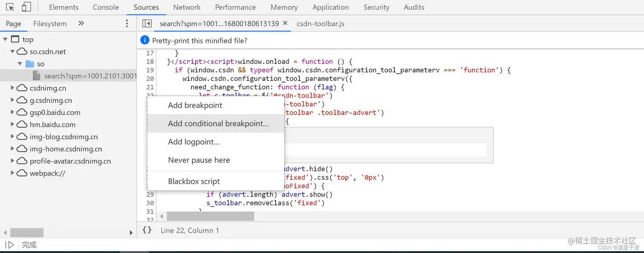Select the Page navigator tab
This screenshot has width=644, height=253.
[14, 24]
